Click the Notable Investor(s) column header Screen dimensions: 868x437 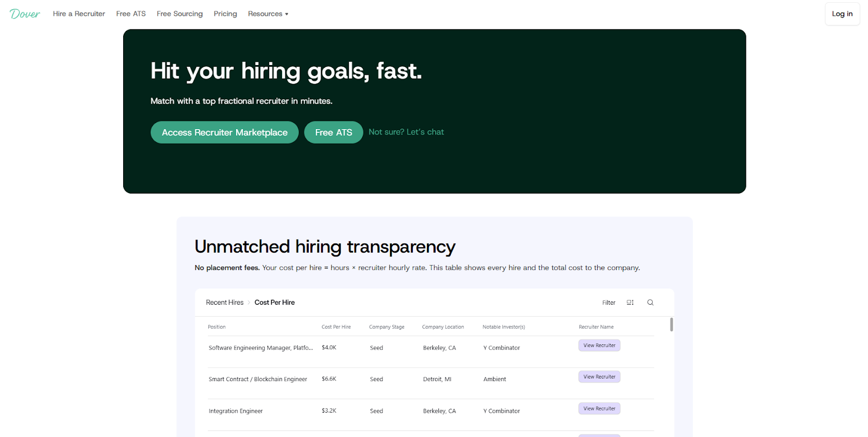504,327
